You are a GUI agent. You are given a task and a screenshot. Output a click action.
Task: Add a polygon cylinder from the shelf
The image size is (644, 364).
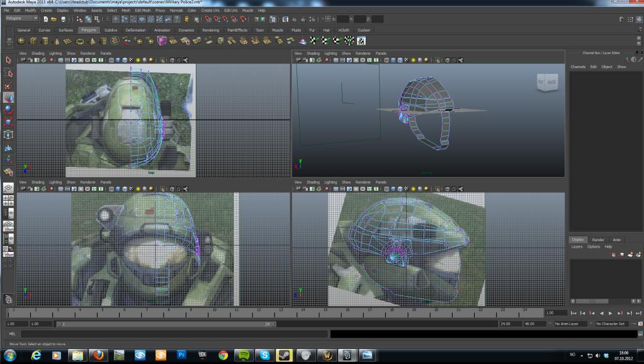[x=45, y=41]
